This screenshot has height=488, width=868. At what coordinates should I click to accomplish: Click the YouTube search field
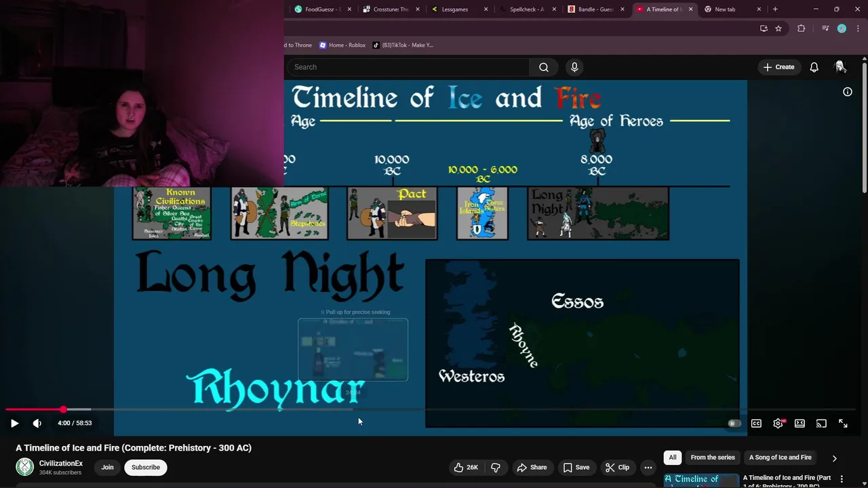point(409,67)
